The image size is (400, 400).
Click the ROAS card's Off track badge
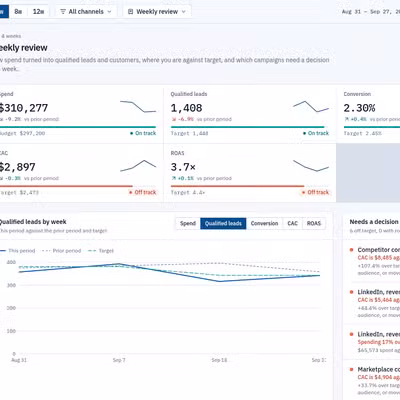click(x=315, y=192)
